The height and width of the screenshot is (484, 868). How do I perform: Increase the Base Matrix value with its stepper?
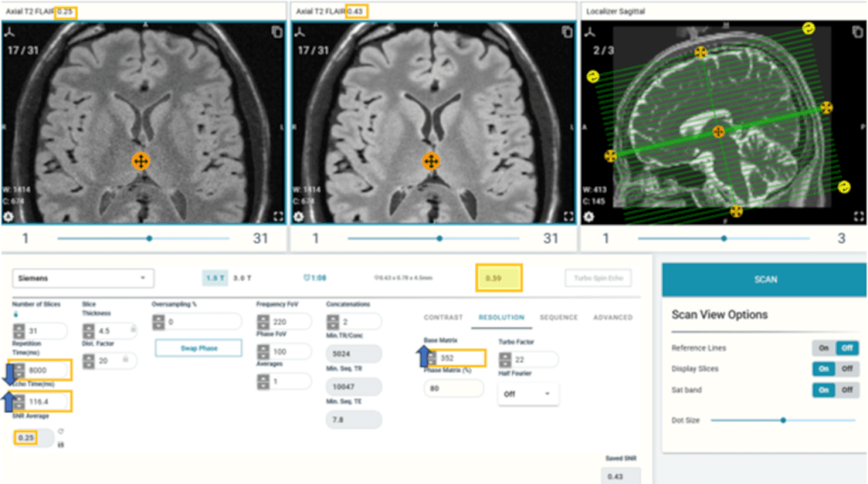click(x=433, y=353)
